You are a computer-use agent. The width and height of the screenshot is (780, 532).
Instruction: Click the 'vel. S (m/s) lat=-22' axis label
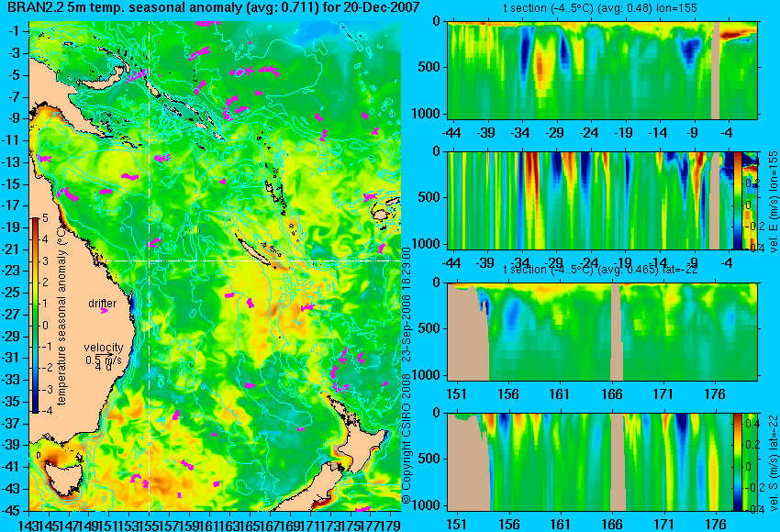point(773,462)
